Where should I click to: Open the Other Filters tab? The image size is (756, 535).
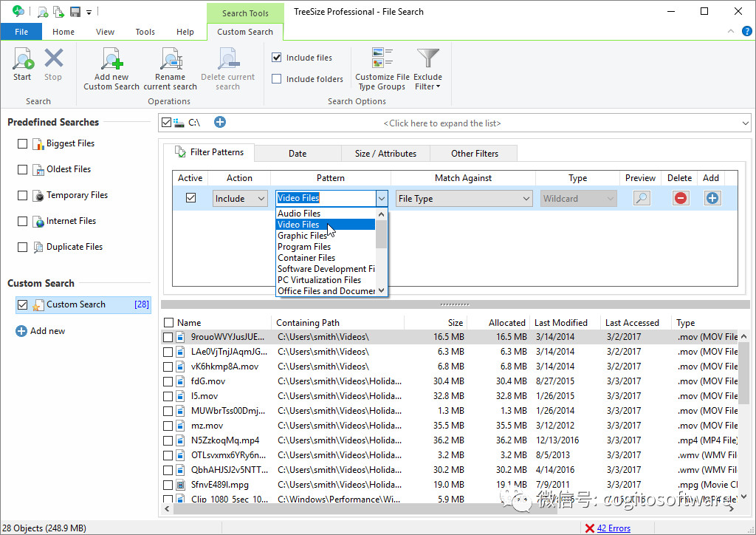point(475,154)
